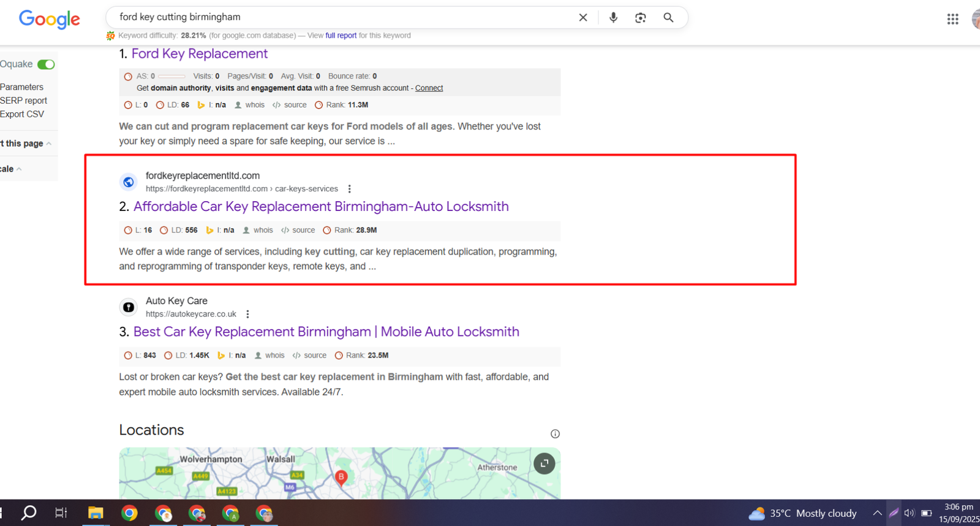Screen dimensions: 980x526
Task: Open File Explorer from taskbar
Action: pos(96,513)
